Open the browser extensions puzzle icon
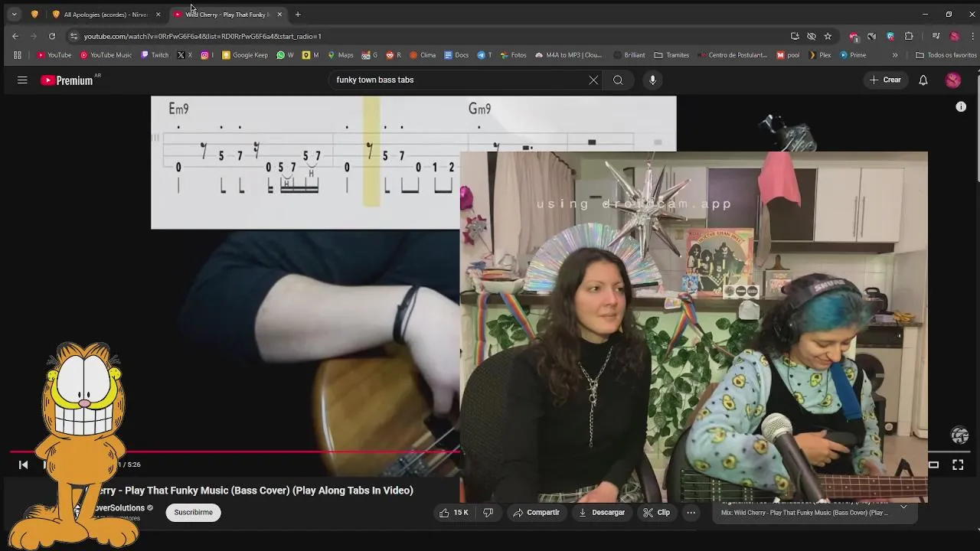The width and height of the screenshot is (980, 551). click(x=909, y=36)
